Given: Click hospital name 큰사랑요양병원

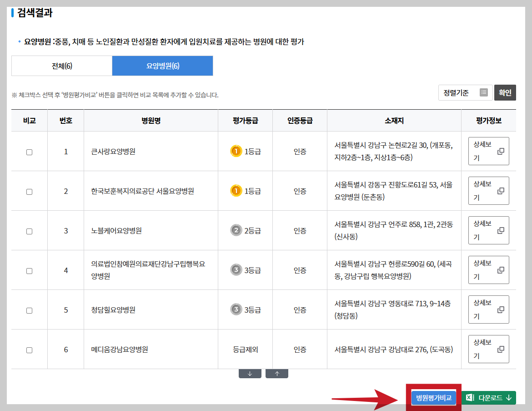Looking at the screenshot, I should tap(113, 152).
